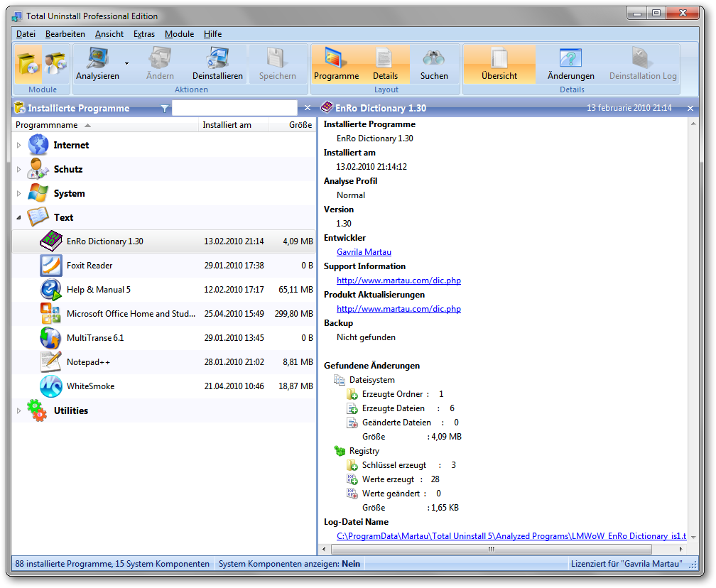Toggle the Details layout panel
This screenshot has width=716, height=588.
tap(385, 63)
